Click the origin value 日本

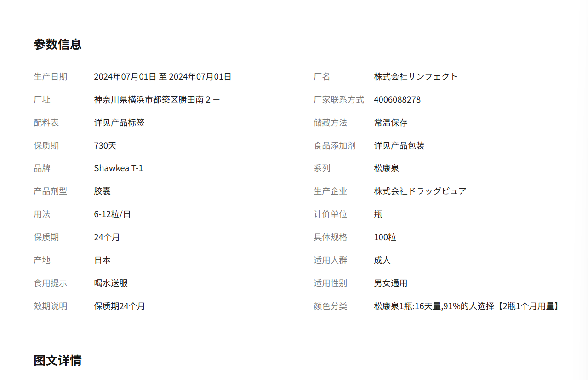(x=103, y=260)
